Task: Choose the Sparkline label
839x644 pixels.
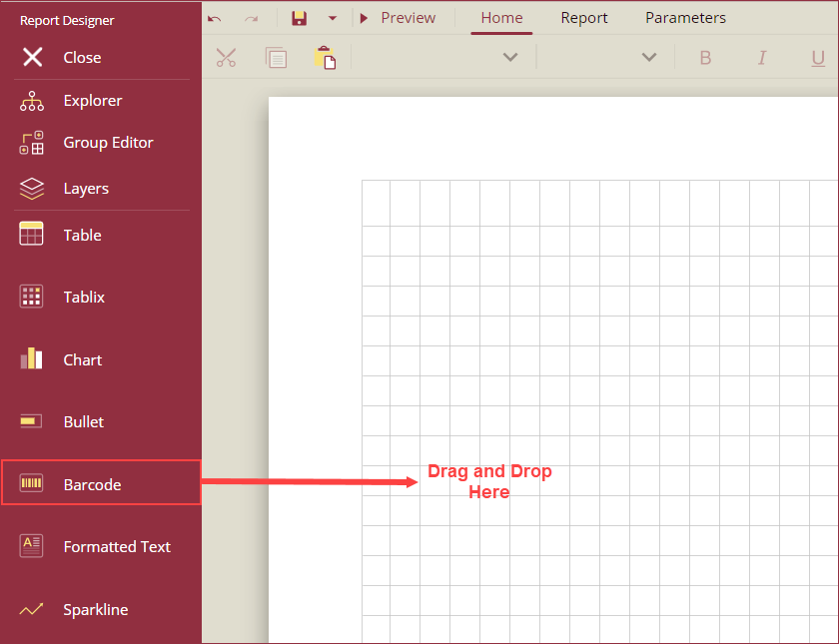Action: 95,610
